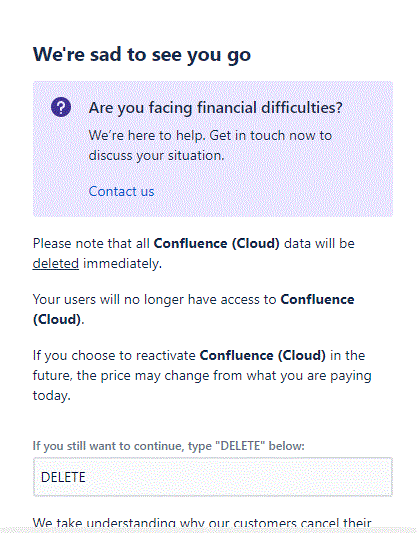
Task: Open the Contact us link
Action: pos(121,191)
